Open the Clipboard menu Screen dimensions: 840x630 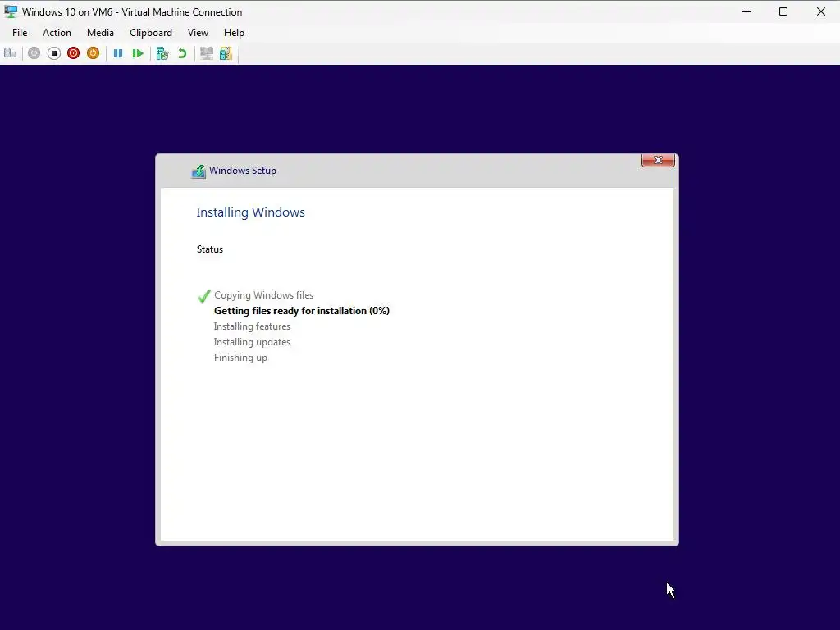(151, 33)
